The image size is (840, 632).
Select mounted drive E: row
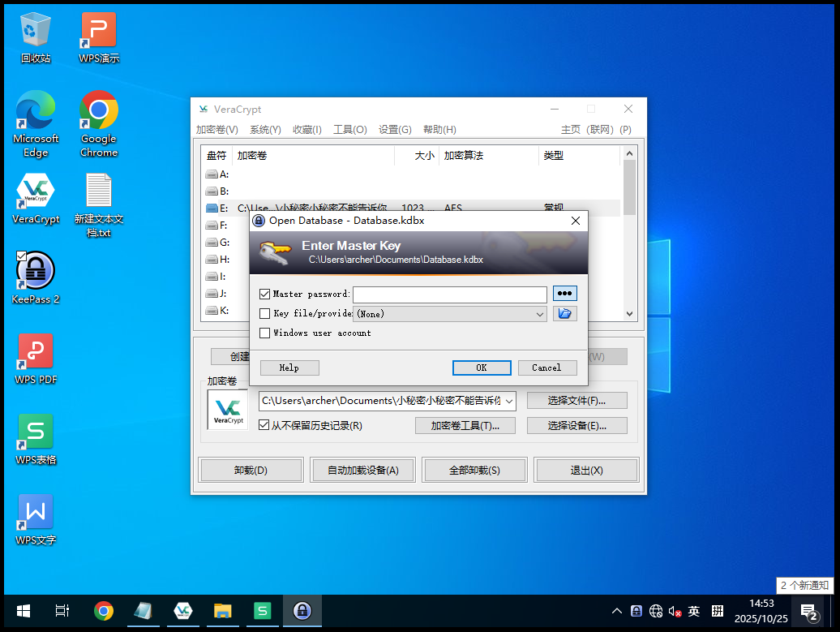click(x=410, y=208)
